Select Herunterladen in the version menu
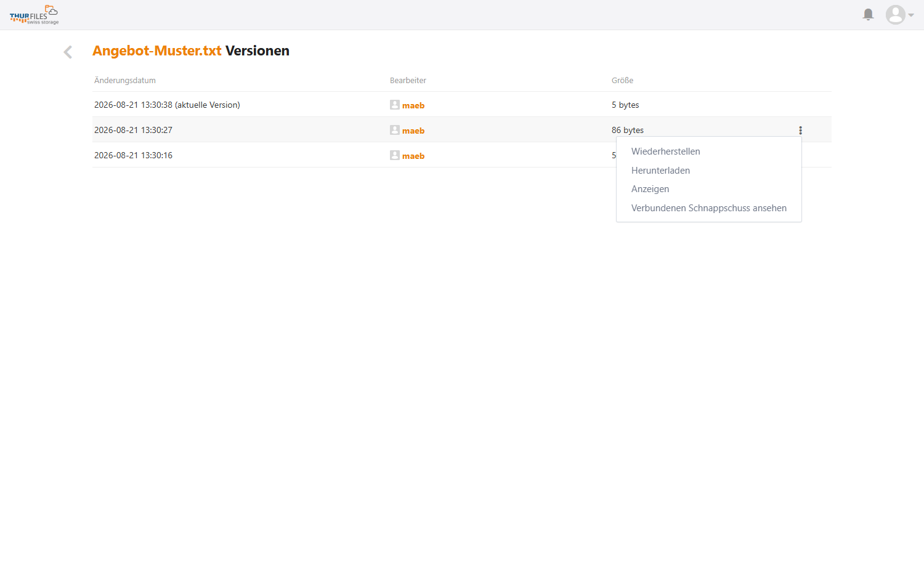Image resolution: width=924 pixels, height=585 pixels. [660, 171]
